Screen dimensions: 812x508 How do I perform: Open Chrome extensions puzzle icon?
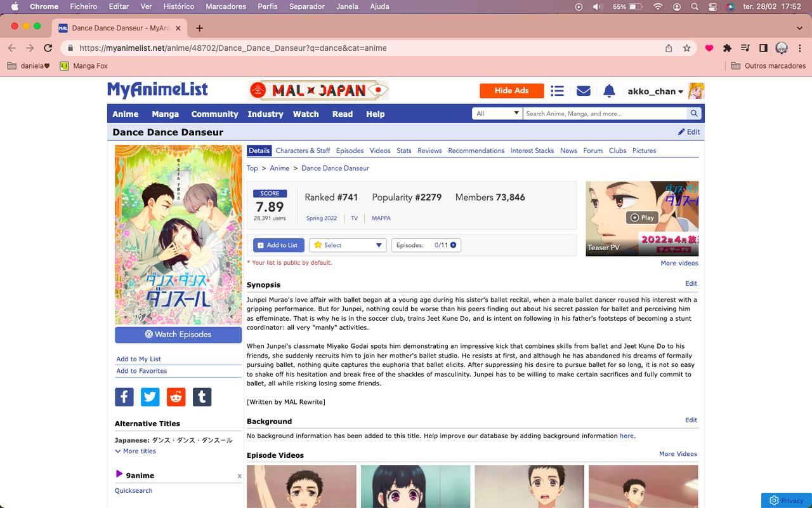[728, 48]
